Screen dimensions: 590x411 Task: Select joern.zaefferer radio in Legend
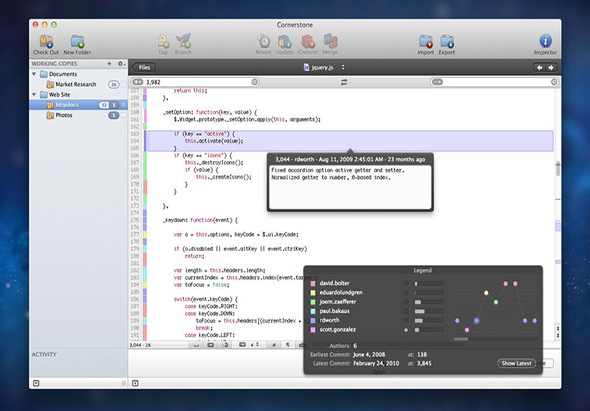[x=406, y=302]
